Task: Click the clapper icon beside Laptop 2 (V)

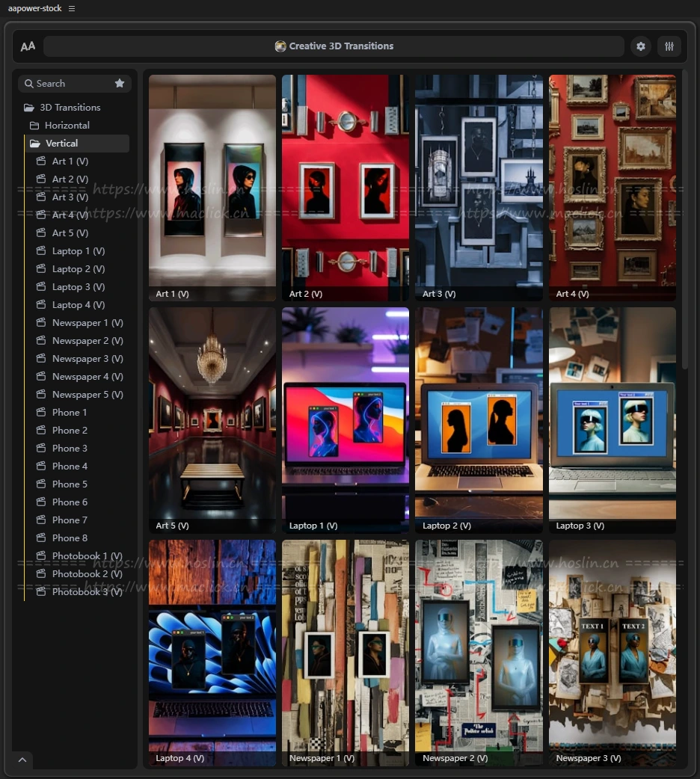Action: click(x=41, y=268)
